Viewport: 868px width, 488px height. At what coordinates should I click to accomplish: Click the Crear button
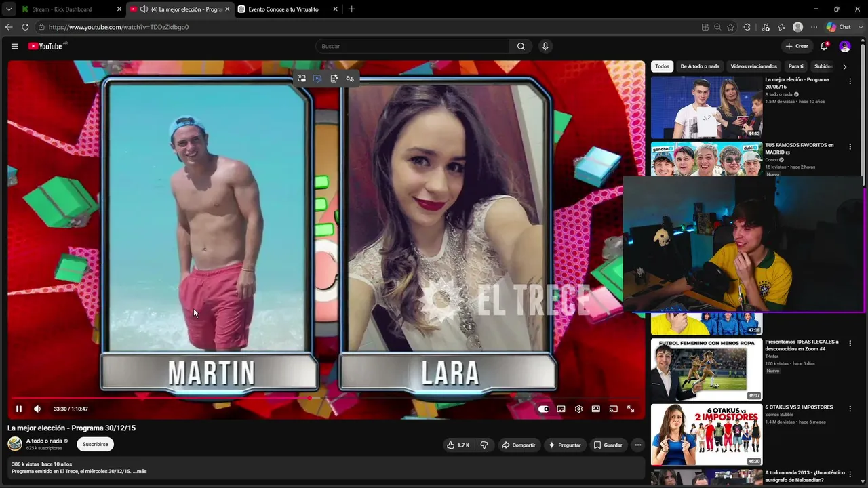[x=797, y=46]
